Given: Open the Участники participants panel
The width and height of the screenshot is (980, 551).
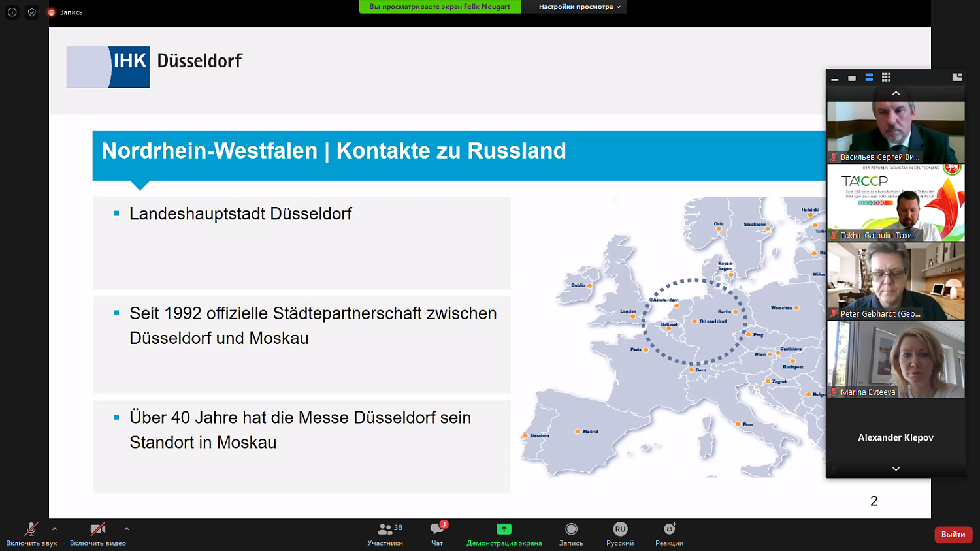Looking at the screenshot, I should 385,534.
